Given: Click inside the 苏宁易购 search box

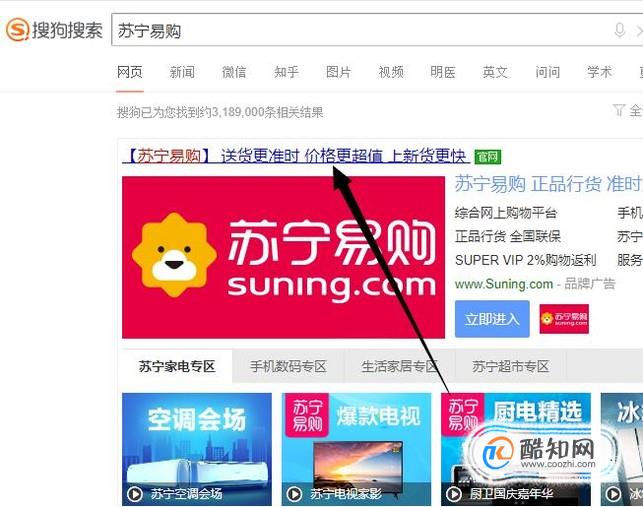Looking at the screenshot, I should (x=361, y=30).
